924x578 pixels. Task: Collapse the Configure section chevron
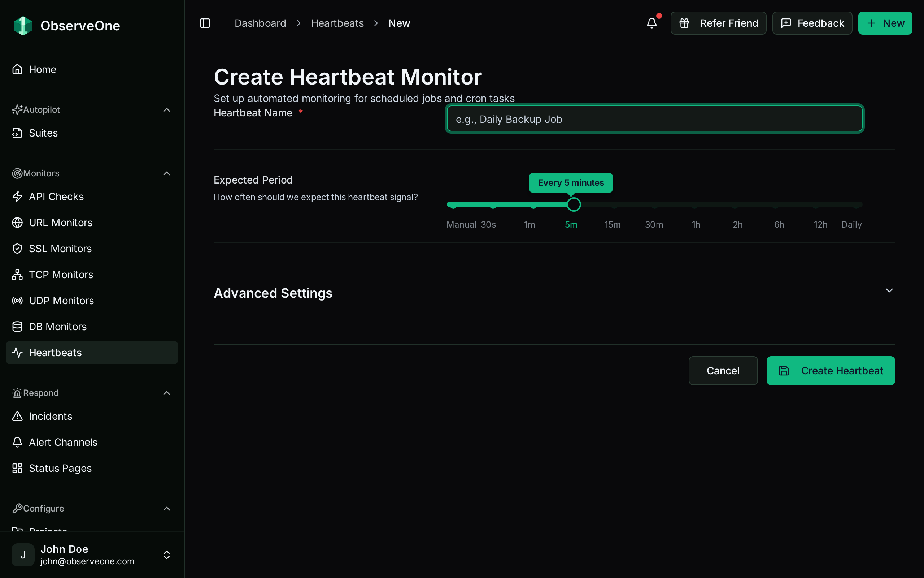[x=166, y=509]
